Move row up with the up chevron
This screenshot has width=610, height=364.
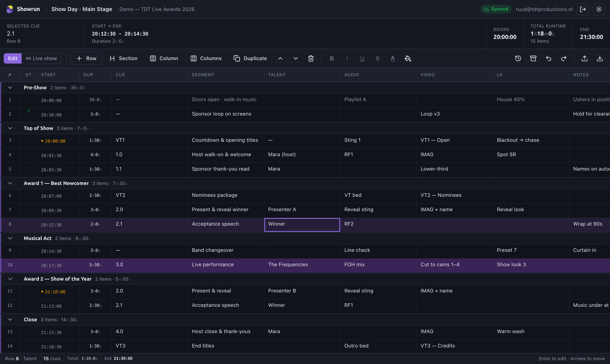click(x=280, y=58)
